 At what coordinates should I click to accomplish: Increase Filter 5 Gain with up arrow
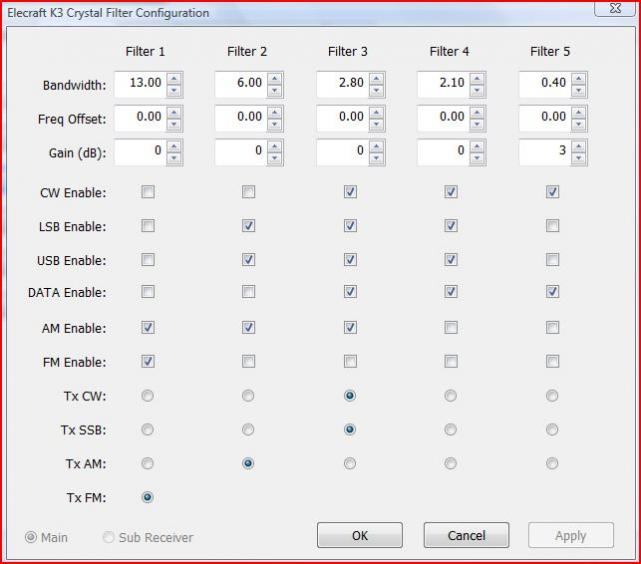pyautogui.click(x=578, y=146)
